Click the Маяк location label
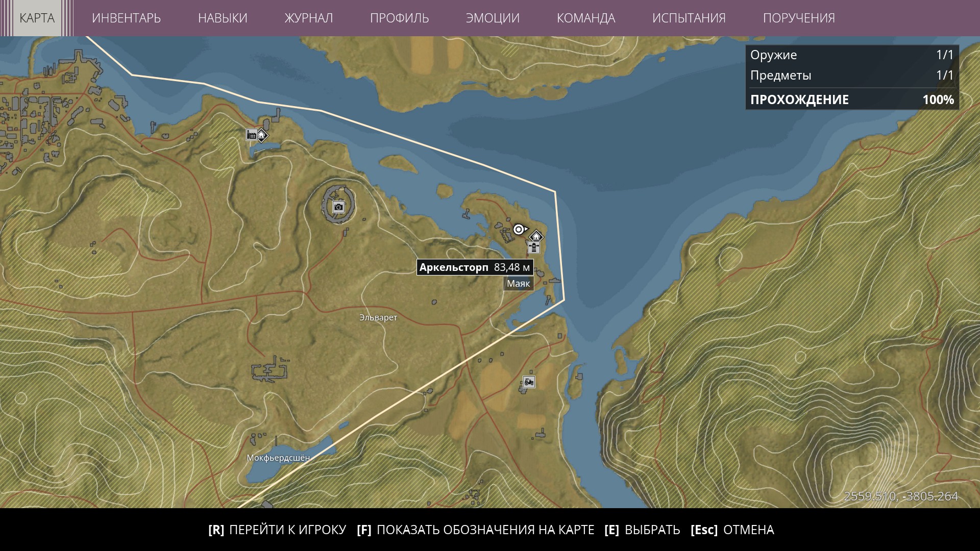 (519, 284)
